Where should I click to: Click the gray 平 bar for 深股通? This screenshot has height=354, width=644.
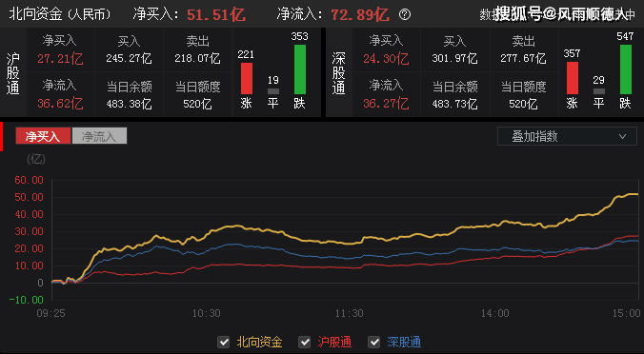[x=599, y=91]
